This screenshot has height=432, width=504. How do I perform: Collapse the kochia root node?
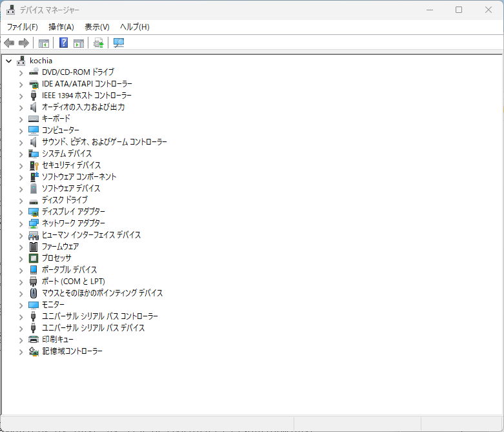pos(8,61)
